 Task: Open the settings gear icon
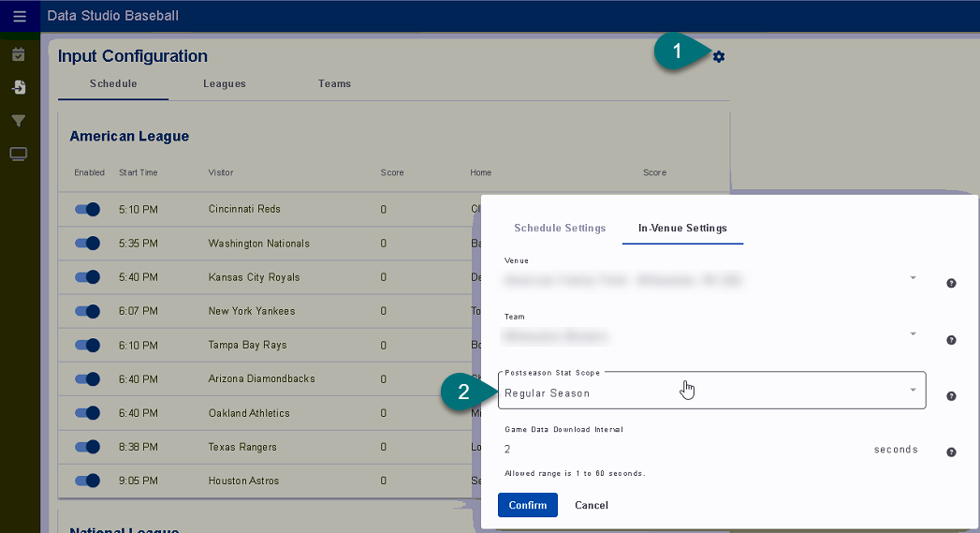(719, 57)
